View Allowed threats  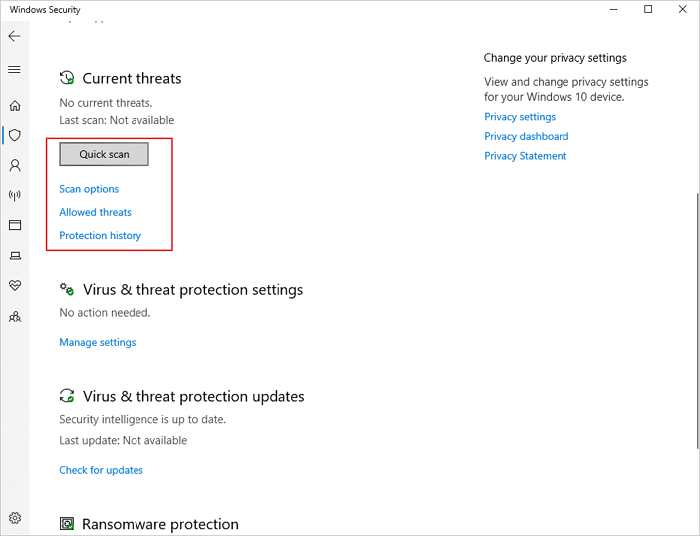click(95, 212)
